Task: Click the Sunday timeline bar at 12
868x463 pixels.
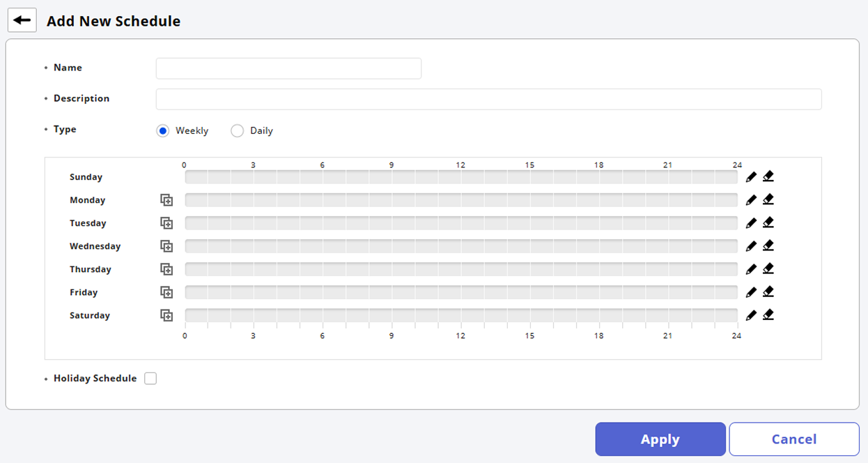Action: pos(461,177)
